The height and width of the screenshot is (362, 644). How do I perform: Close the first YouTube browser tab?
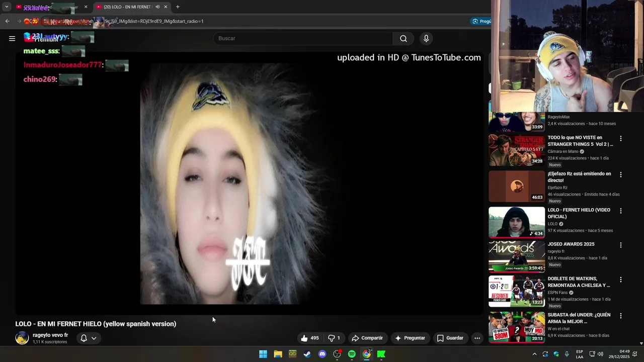86,7
